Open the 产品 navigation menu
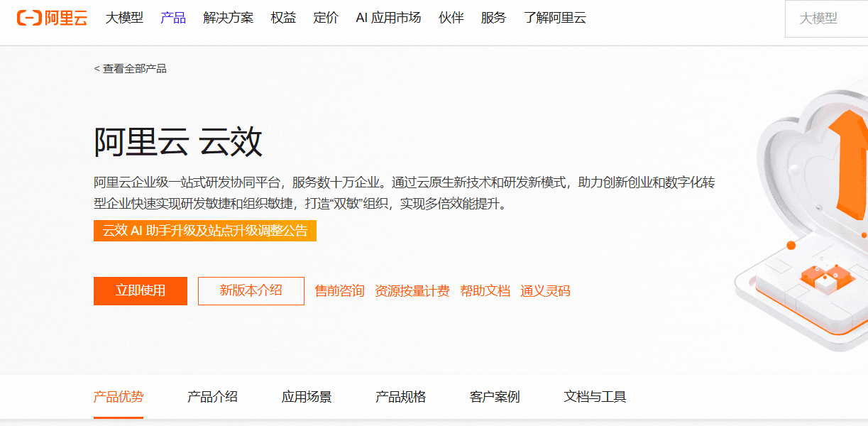The image size is (868, 426). click(x=173, y=18)
